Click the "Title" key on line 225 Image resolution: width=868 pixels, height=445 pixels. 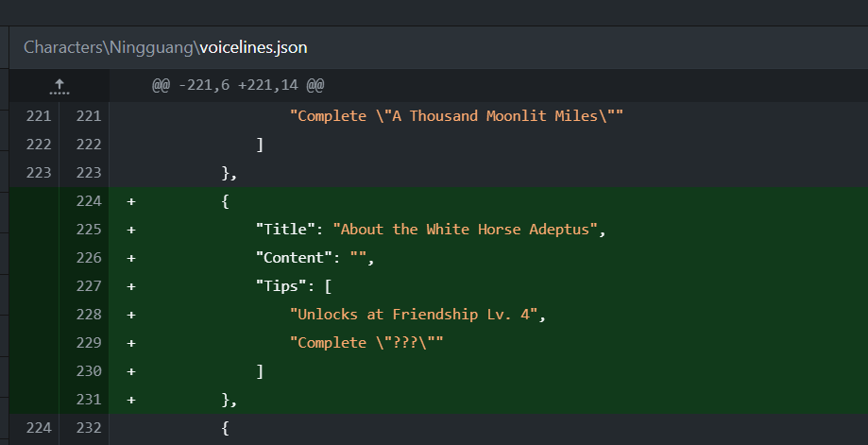tap(285, 230)
